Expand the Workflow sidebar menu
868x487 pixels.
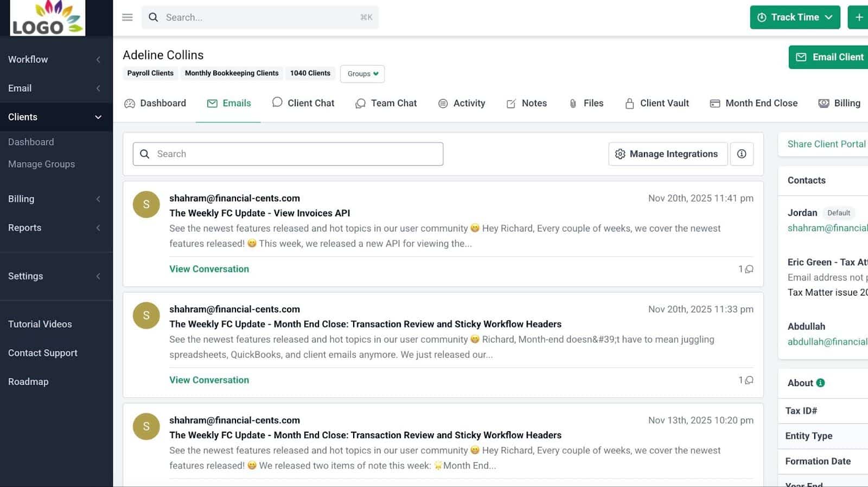56,60
